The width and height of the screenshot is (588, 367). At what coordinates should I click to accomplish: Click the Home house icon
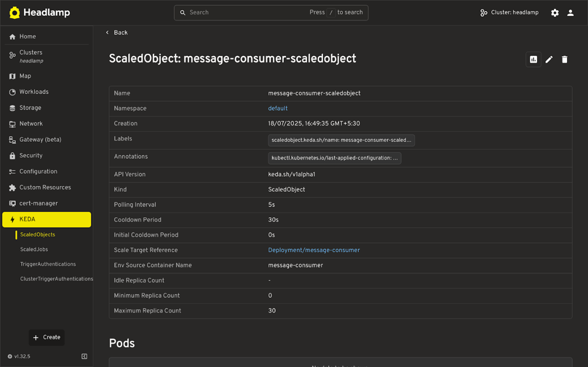pyautogui.click(x=12, y=37)
